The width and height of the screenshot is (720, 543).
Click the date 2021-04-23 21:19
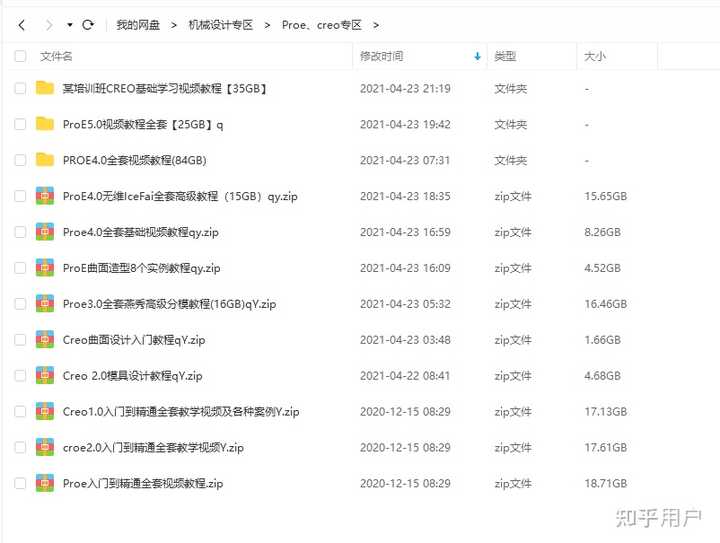(405, 88)
